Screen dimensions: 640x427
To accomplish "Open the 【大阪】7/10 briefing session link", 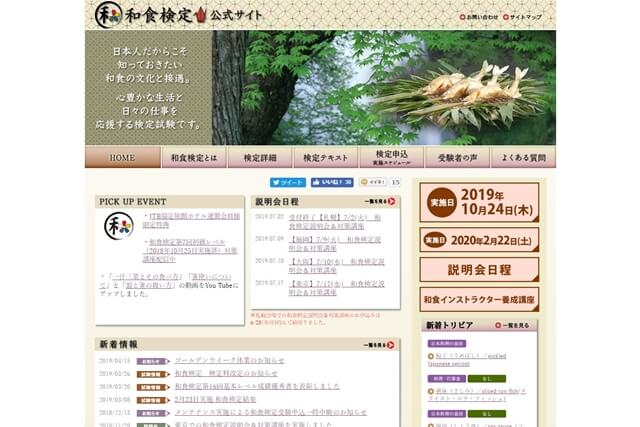I will [x=336, y=266].
